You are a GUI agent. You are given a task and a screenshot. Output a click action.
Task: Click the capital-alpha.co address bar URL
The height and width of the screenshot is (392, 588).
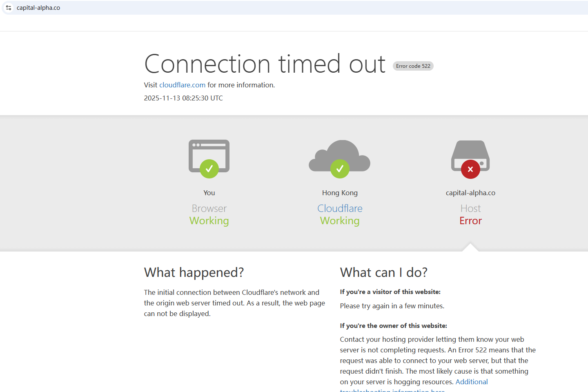point(38,8)
